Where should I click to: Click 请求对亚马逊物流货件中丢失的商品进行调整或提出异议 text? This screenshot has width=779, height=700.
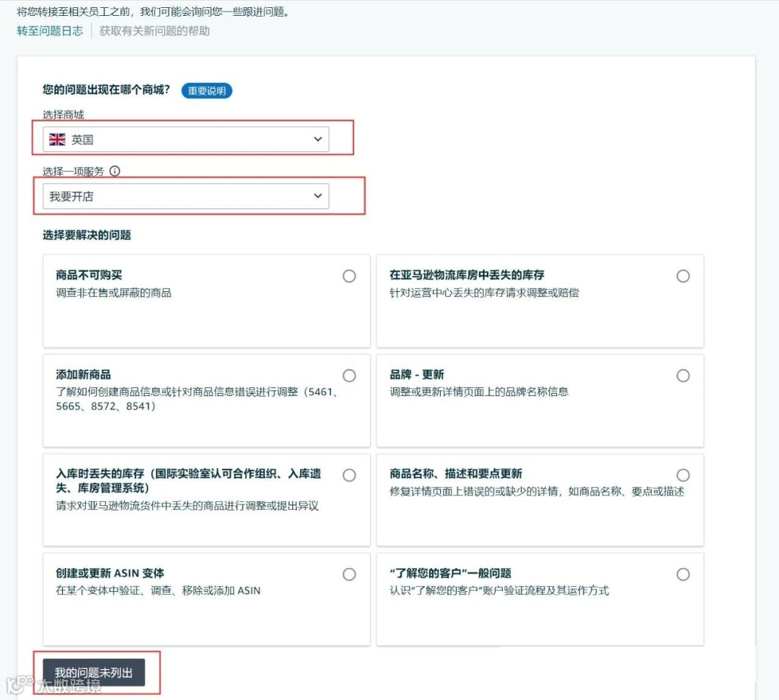tap(188, 506)
